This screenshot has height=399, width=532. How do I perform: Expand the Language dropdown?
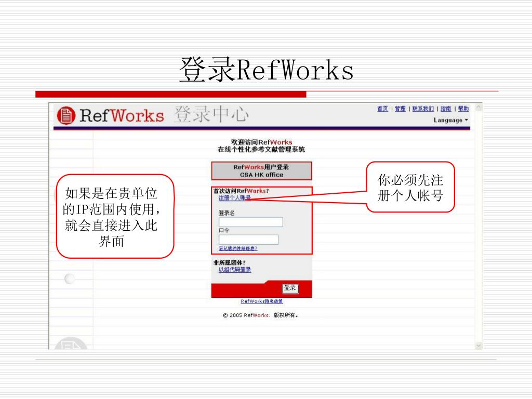point(451,120)
